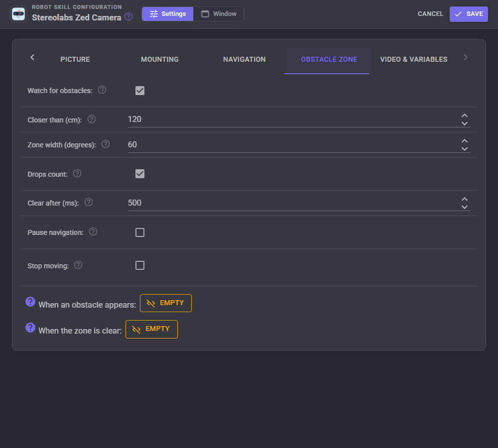Go to the Navigation tab

[x=244, y=59]
